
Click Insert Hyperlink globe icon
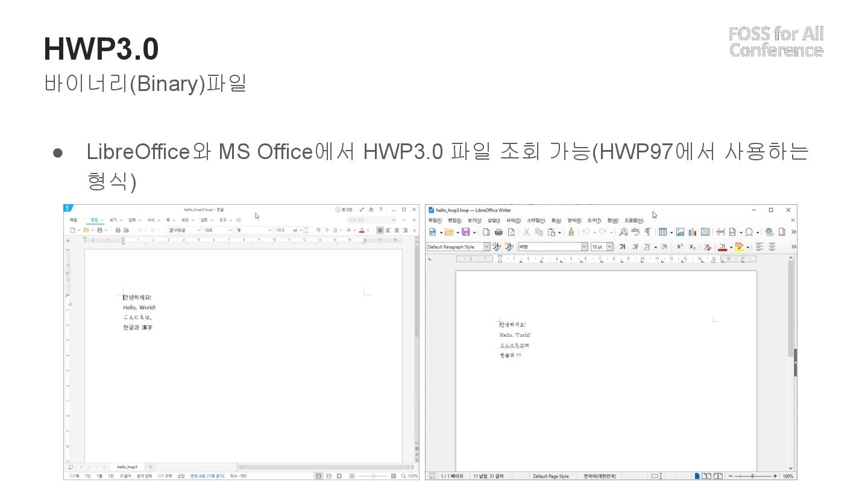click(x=769, y=232)
